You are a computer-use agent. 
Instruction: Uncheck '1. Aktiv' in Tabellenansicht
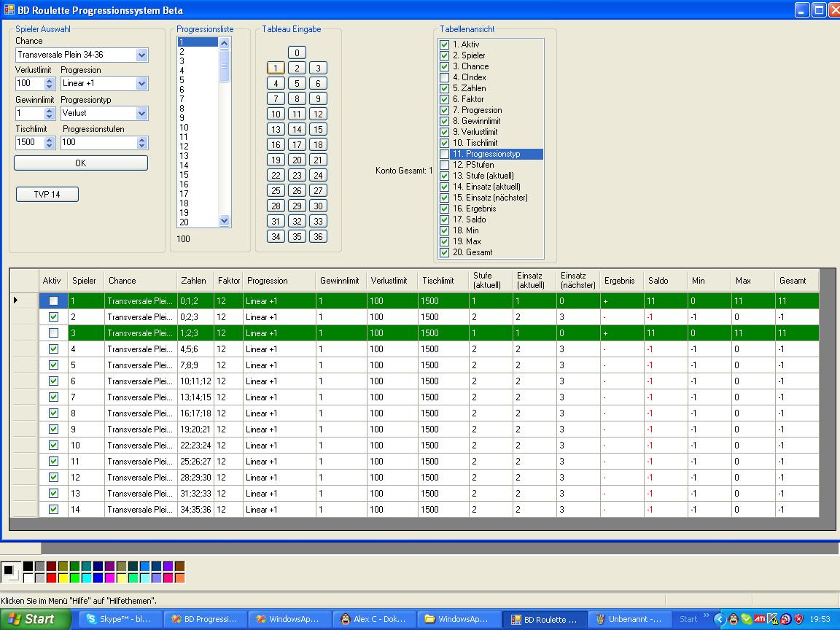point(444,44)
